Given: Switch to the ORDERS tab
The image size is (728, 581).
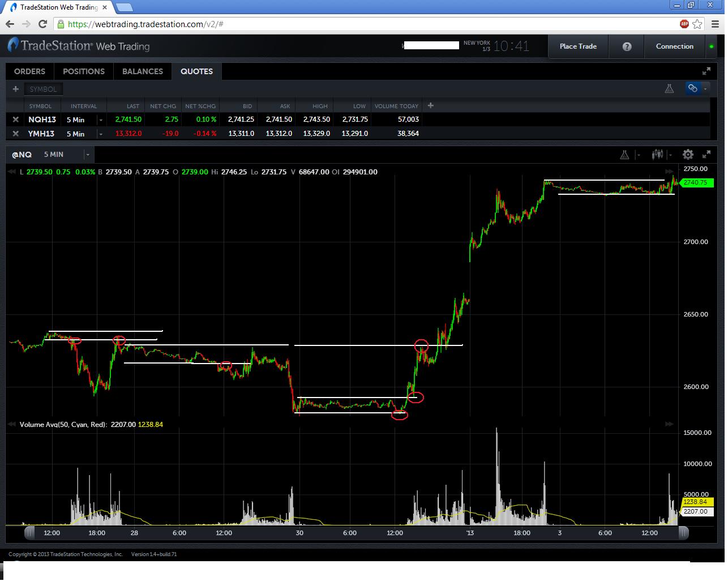Looking at the screenshot, I should tap(29, 71).
